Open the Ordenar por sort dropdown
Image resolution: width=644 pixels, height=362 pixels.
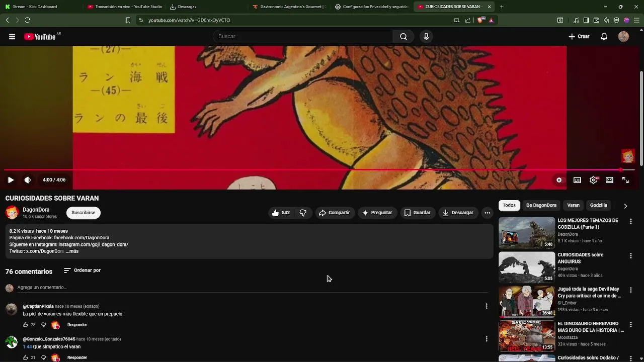(x=82, y=270)
